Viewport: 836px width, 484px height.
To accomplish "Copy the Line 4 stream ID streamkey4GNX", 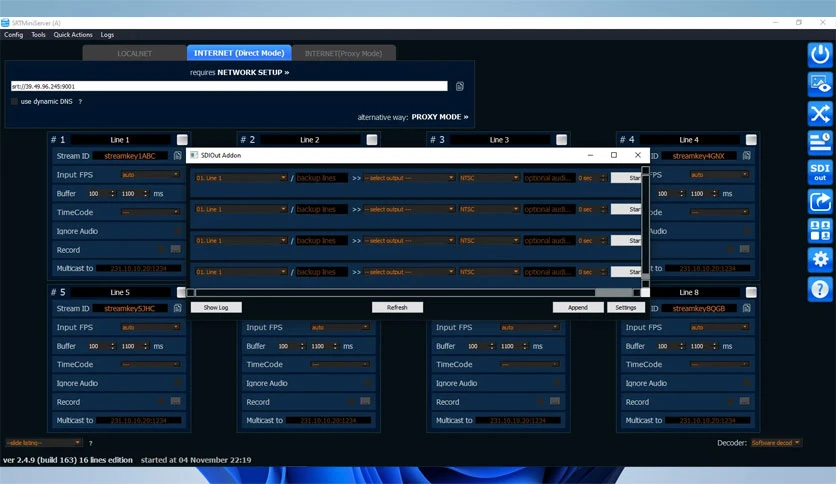I will point(746,156).
